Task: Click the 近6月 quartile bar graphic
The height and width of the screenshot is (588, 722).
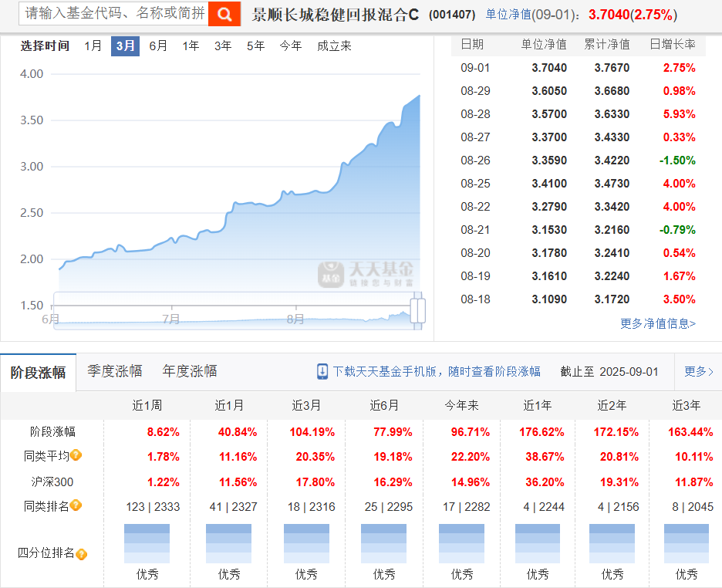Action: tap(383, 543)
